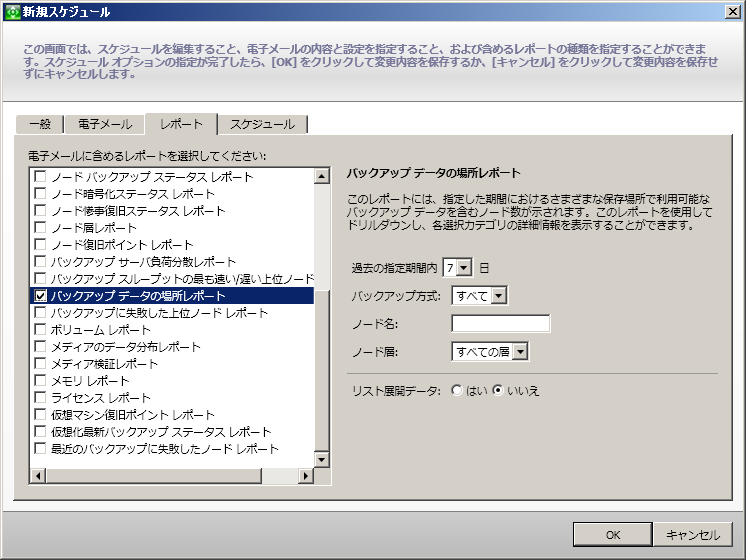The image size is (746, 560).
Task: Select はい for リスト展開データ
Action: (457, 391)
